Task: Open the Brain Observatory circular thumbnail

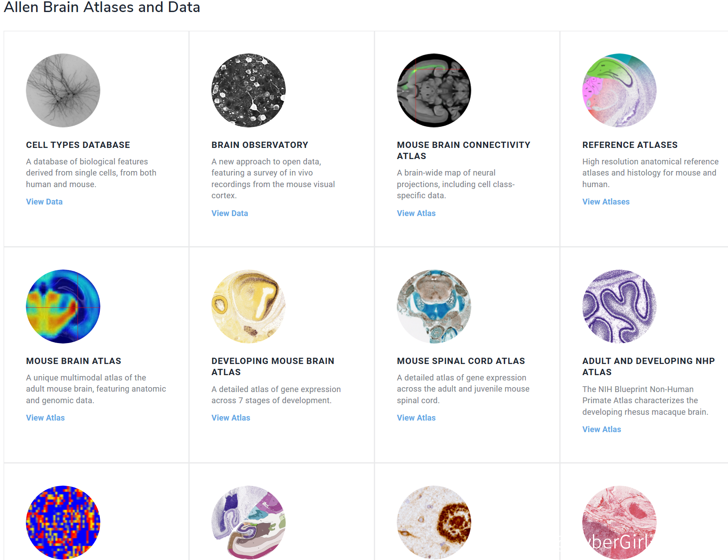Action: coord(248,90)
